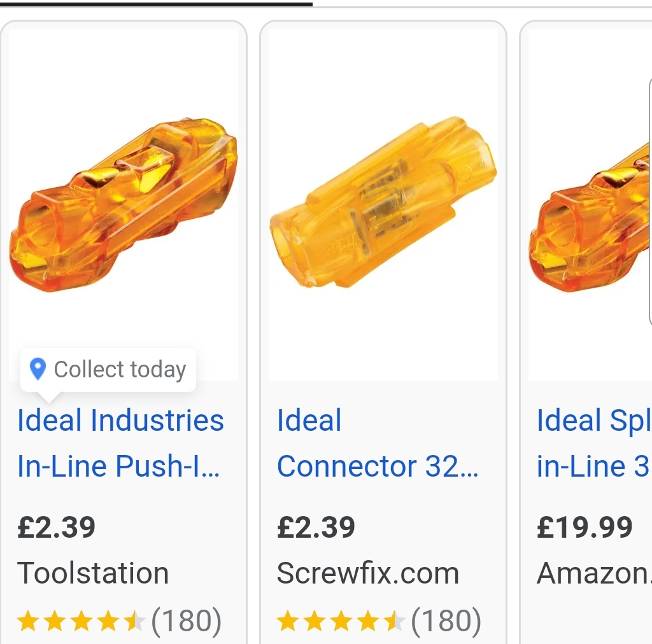The width and height of the screenshot is (652, 644).
Task: Open the (180) review count for Toolstation
Action: (x=187, y=621)
